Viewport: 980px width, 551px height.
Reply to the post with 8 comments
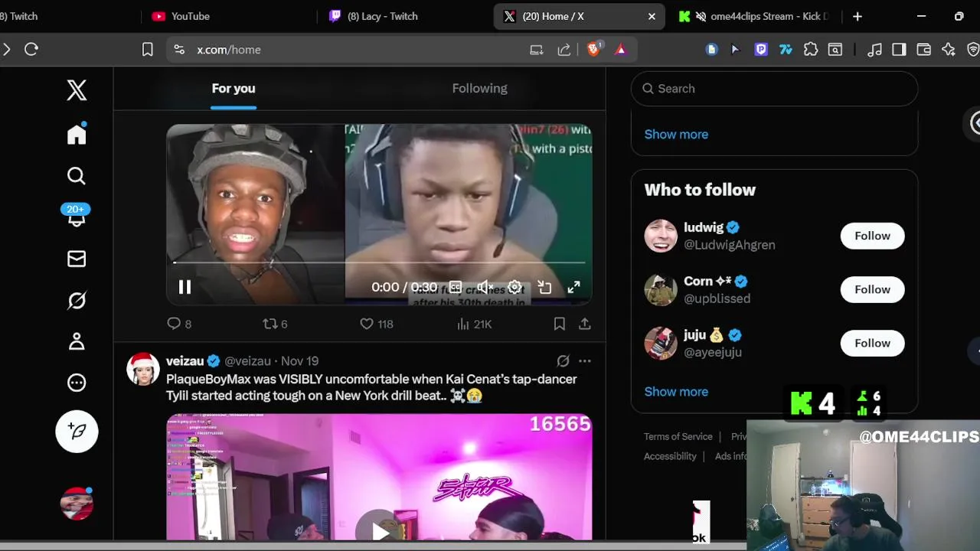(x=179, y=324)
